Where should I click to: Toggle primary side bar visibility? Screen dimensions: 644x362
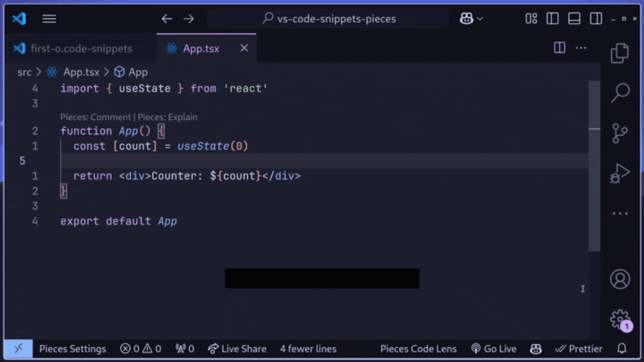552,19
